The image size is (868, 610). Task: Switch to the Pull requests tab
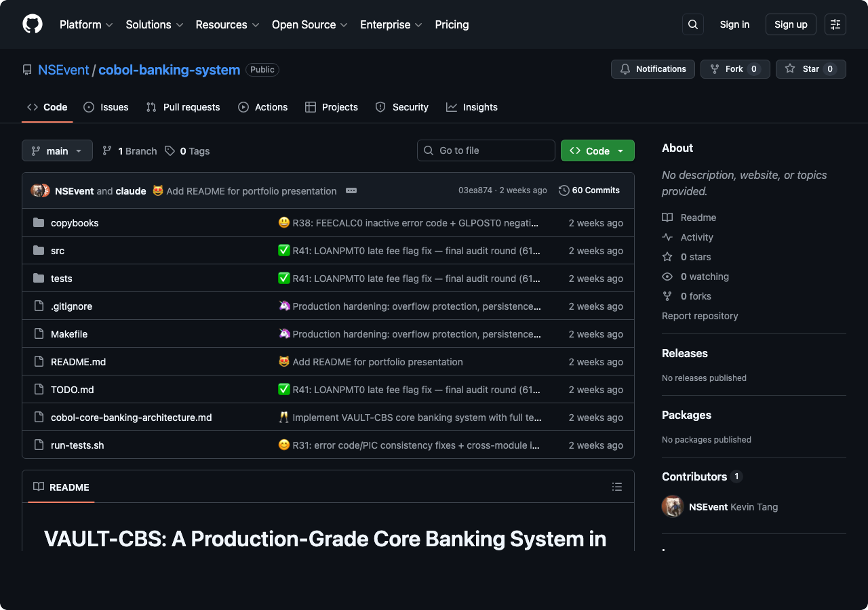pos(182,107)
